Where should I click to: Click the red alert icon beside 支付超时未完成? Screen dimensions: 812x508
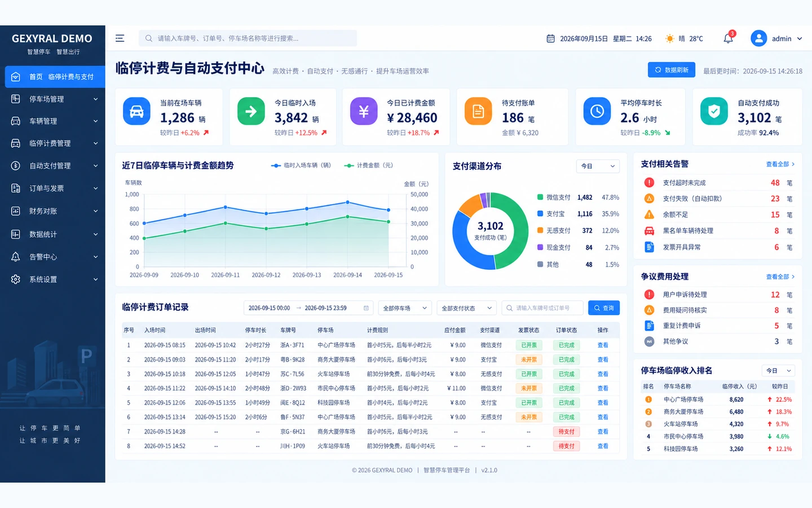(x=649, y=182)
